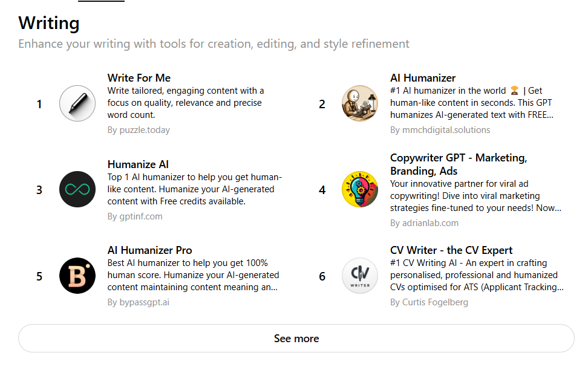Open Copywriter GPT - Marketing, Branding, Ads
588x373 pixels.
(x=459, y=164)
